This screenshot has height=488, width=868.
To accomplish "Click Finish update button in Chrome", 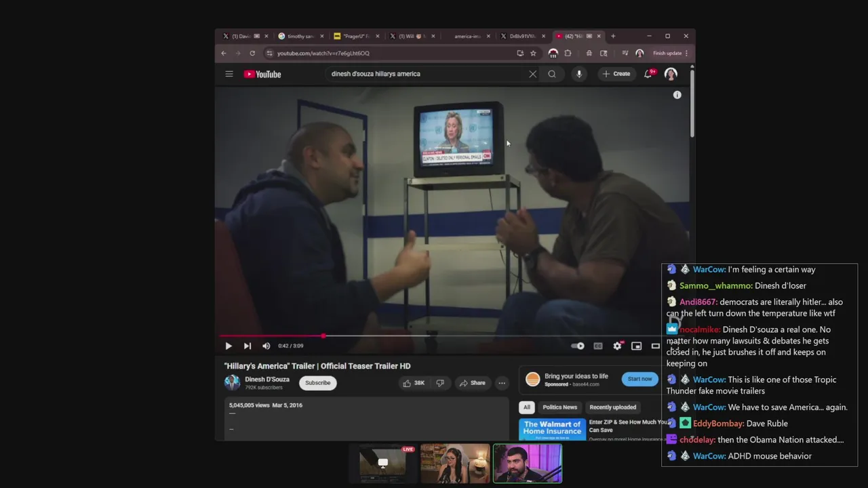I will 667,53.
